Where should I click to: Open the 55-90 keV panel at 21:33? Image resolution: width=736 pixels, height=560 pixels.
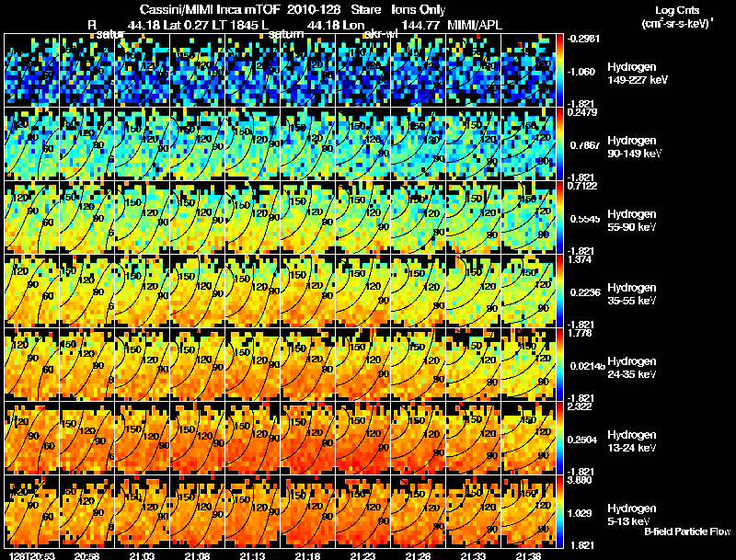[473, 217]
